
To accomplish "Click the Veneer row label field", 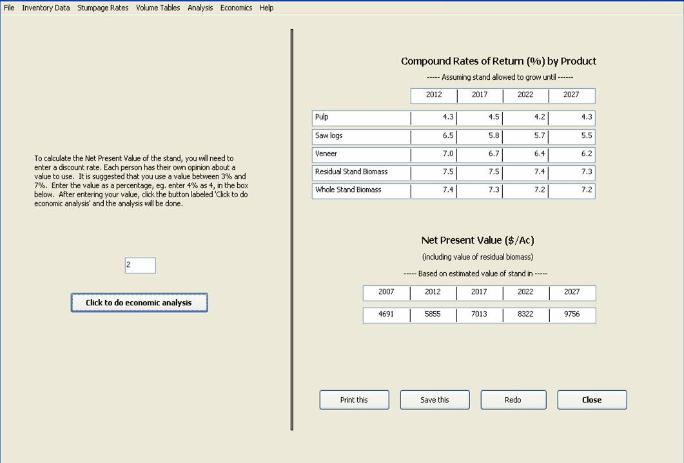I will (360, 154).
